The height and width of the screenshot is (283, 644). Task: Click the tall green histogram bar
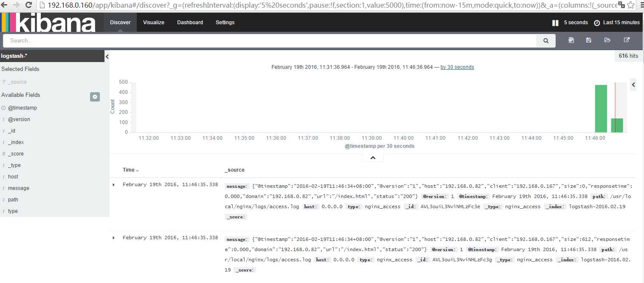pos(601,109)
